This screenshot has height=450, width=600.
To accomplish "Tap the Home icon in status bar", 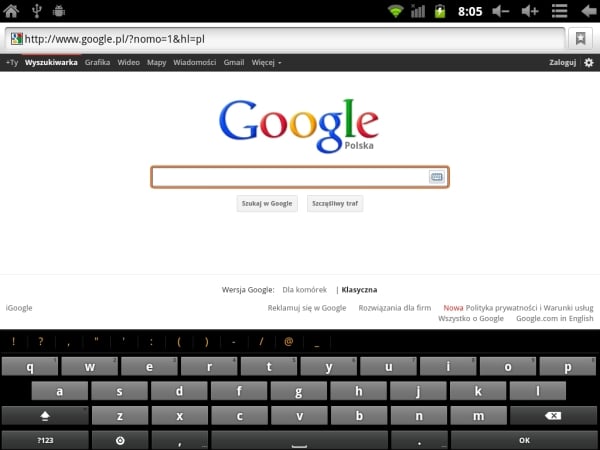I will [11, 11].
